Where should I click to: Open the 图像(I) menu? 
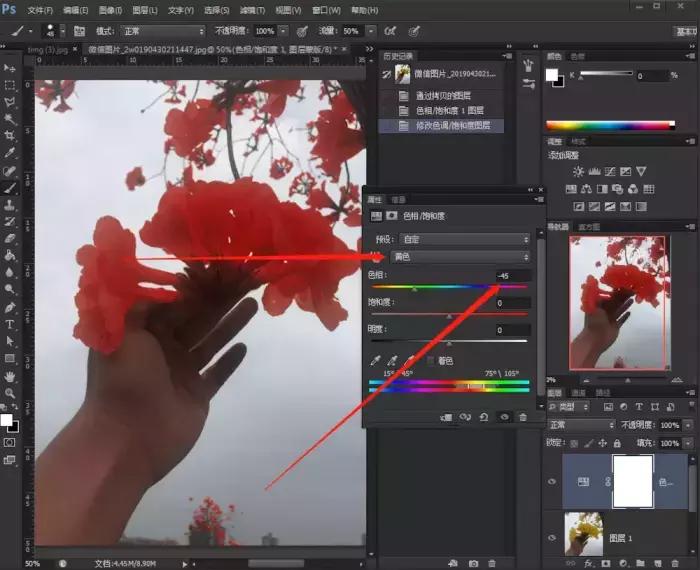(110, 10)
